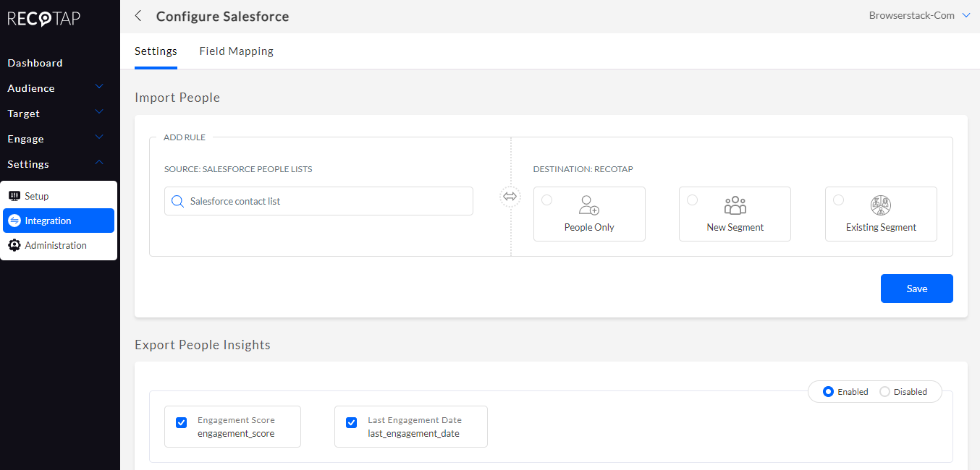
Task: Expand the Target menu chevron
Action: (x=99, y=113)
